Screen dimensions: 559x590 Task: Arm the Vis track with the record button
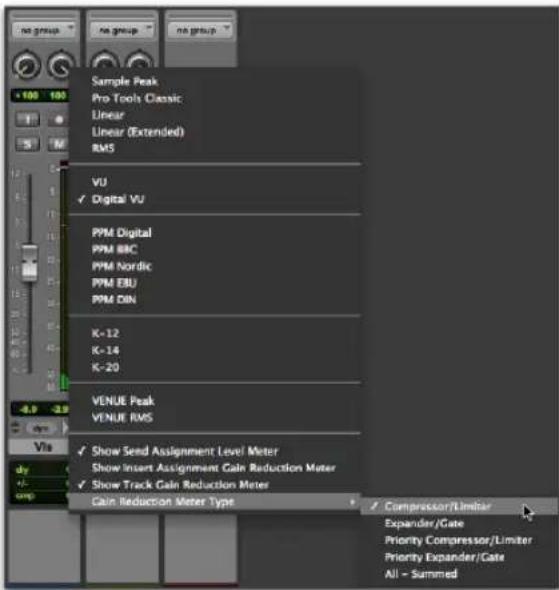pyautogui.click(x=58, y=120)
